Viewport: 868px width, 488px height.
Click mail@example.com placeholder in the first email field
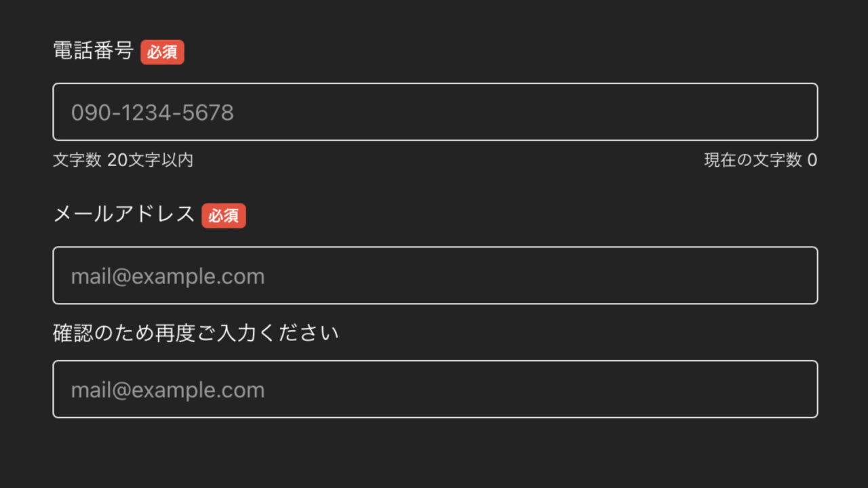[x=167, y=277]
